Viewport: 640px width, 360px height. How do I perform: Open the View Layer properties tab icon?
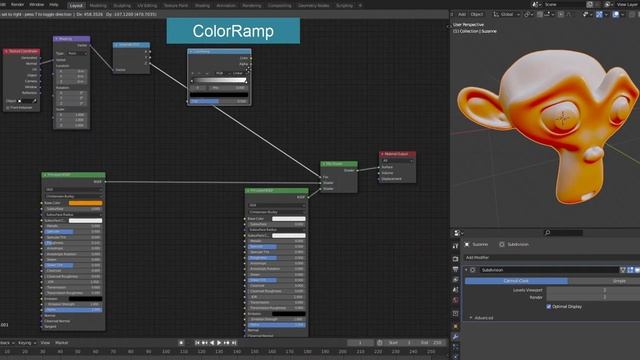(456, 279)
